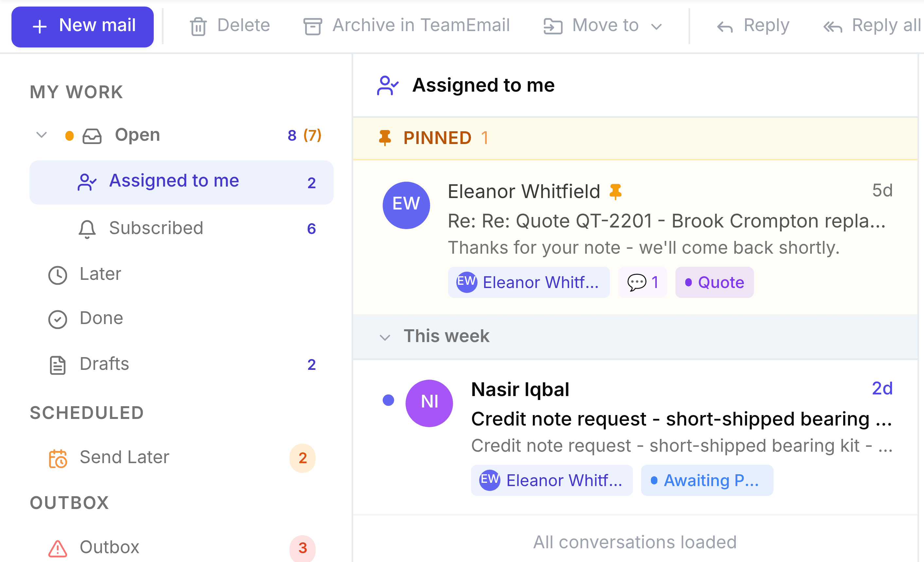Click the comment bubble count 1
This screenshot has width=924, height=562.
(x=643, y=282)
